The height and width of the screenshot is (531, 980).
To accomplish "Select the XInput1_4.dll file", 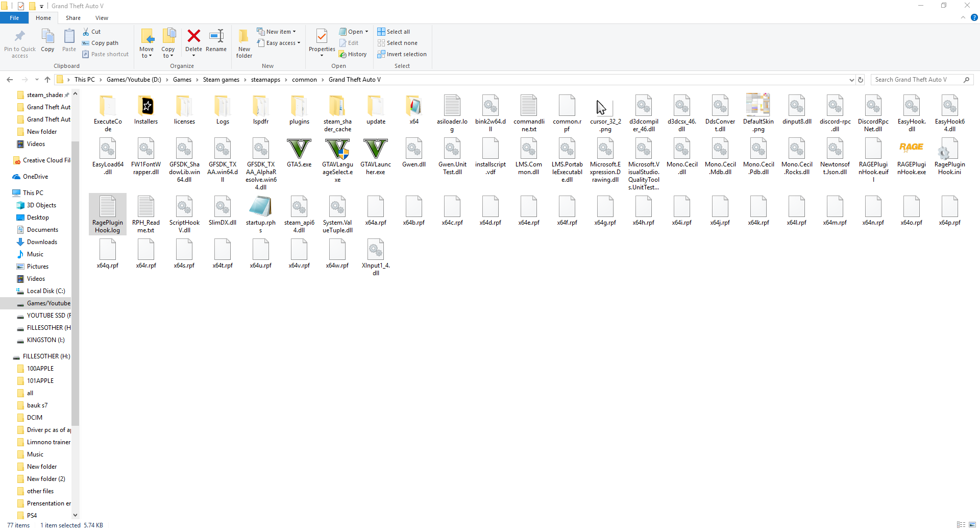I will coord(376,257).
